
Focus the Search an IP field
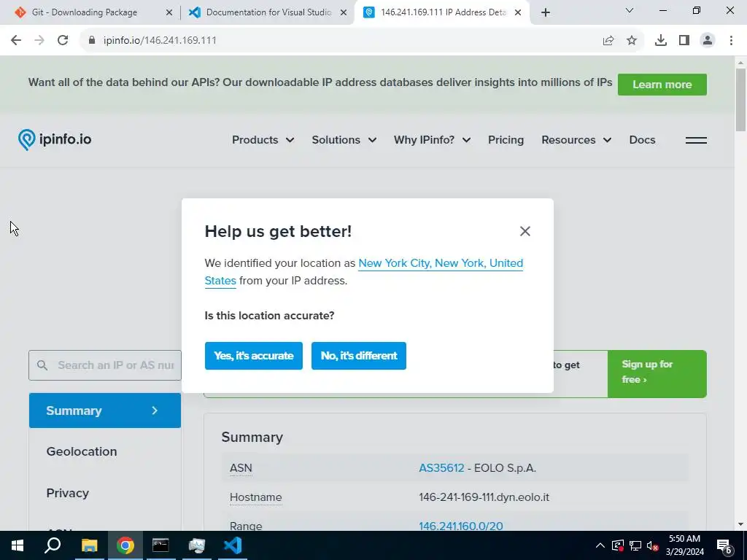point(105,365)
